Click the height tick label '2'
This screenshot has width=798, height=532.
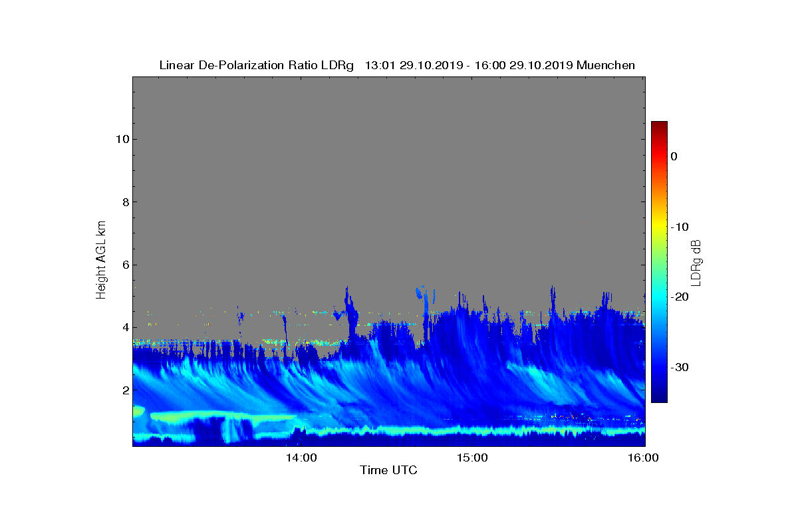point(124,390)
